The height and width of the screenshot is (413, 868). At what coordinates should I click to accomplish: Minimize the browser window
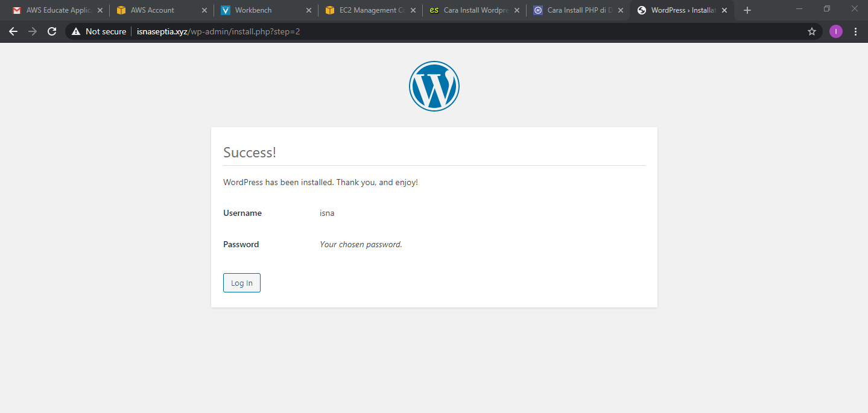(x=799, y=8)
